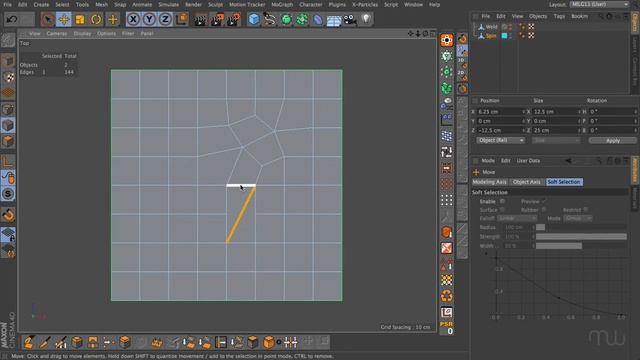Click the highlighted white edge in viewport

tap(241, 185)
